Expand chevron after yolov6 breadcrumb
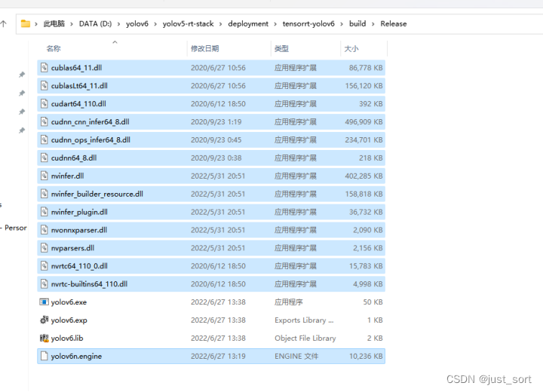This screenshot has width=543, height=392. click(155, 24)
